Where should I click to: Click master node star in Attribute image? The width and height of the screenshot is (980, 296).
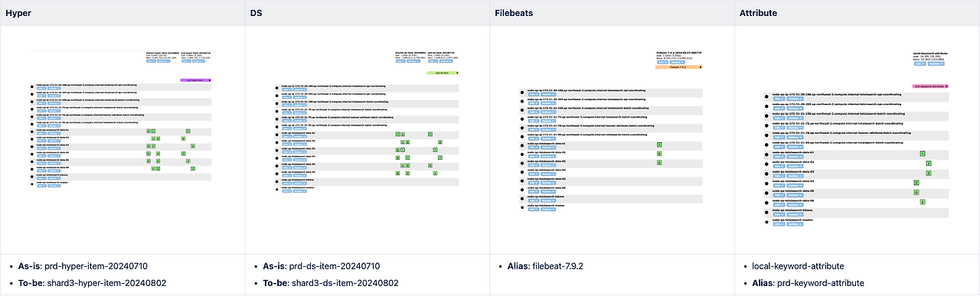coord(766,222)
